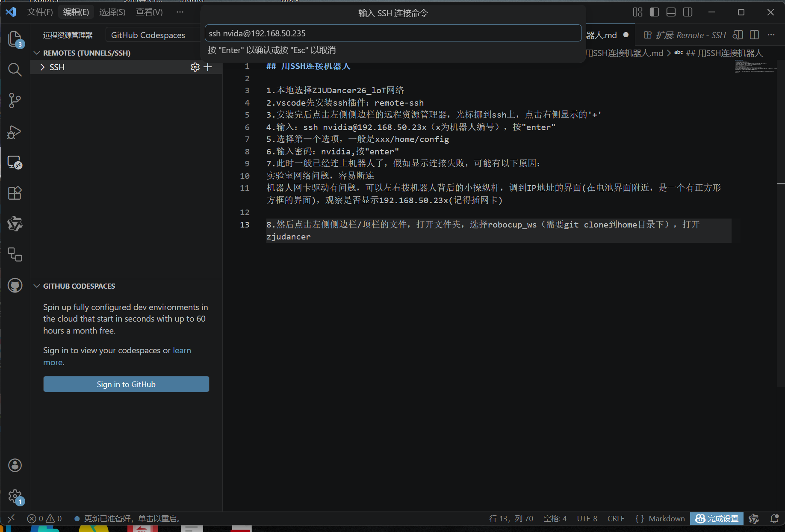Open 文件(F) menu
The width and height of the screenshot is (785, 532).
click(40, 12)
